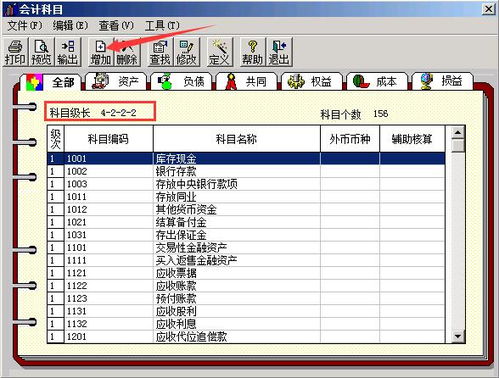Click the 输出 export toolbar icon
The width and height of the screenshot is (499, 378).
68,52
